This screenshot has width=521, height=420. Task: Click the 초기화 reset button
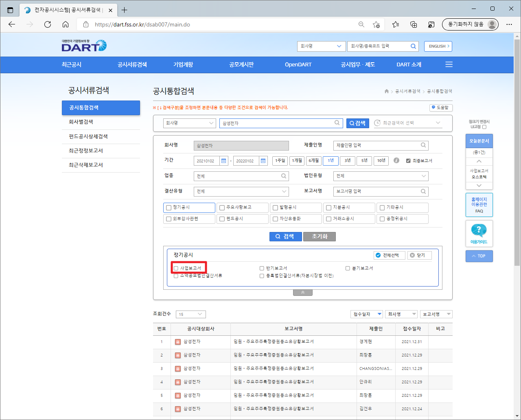click(x=320, y=236)
